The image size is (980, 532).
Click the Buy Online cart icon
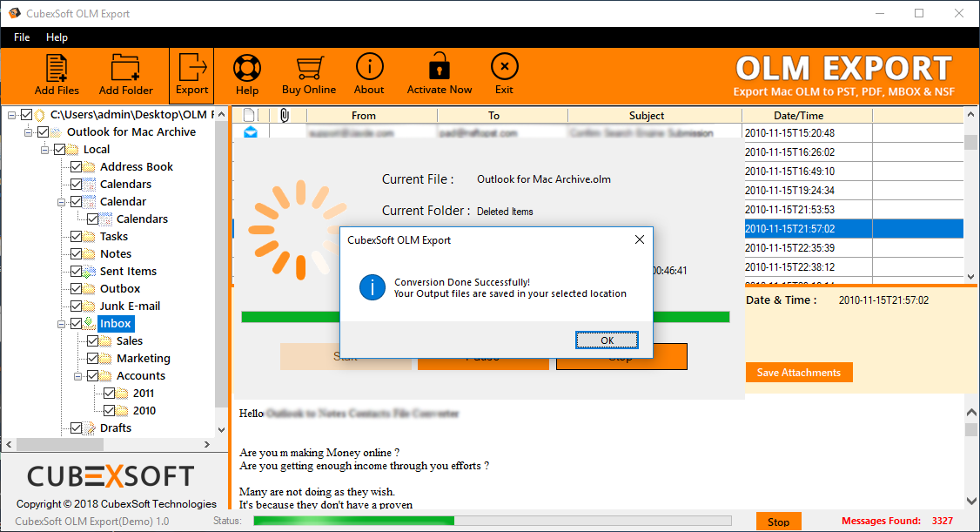point(309,68)
